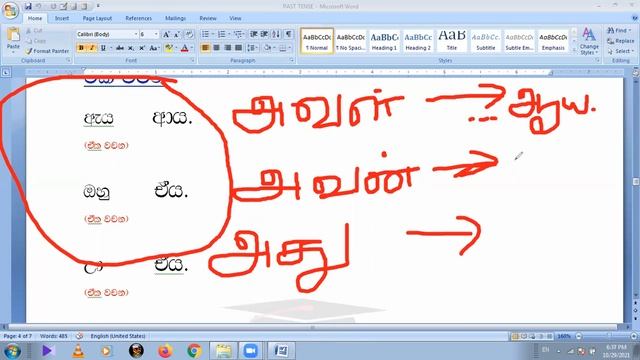The height and width of the screenshot is (360, 640).
Task: Open the Shading color menu
Action: (x=269, y=48)
